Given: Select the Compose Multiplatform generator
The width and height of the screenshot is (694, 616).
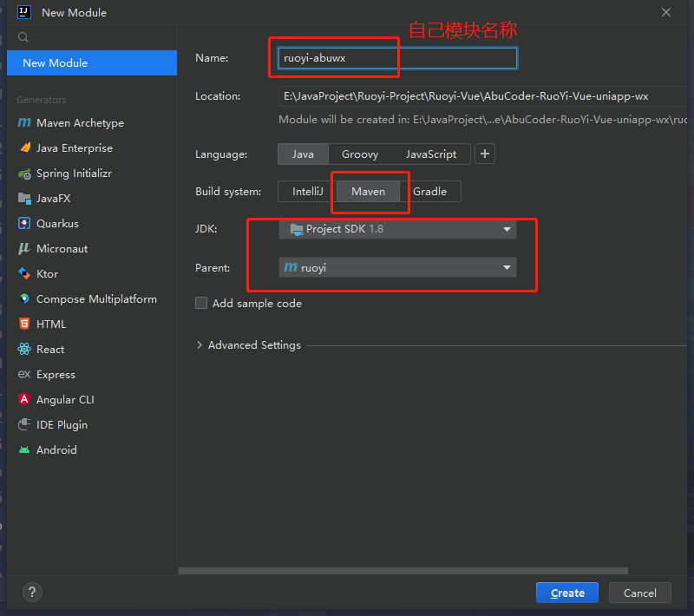Looking at the screenshot, I should pos(92,298).
